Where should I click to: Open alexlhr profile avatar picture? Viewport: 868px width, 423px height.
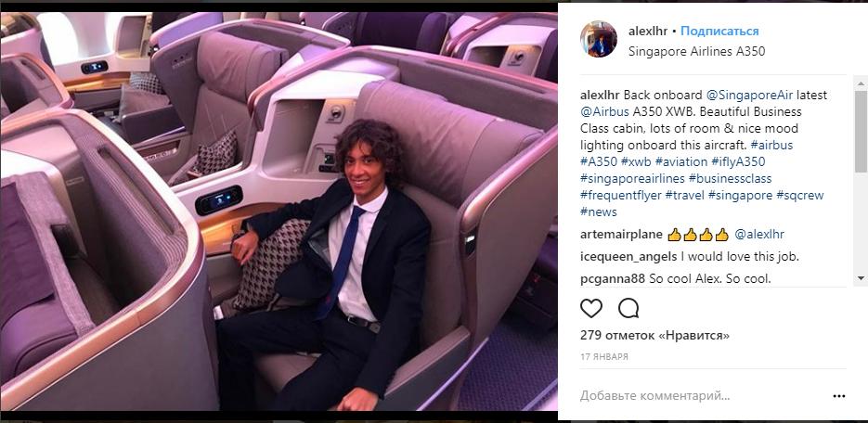[599, 39]
